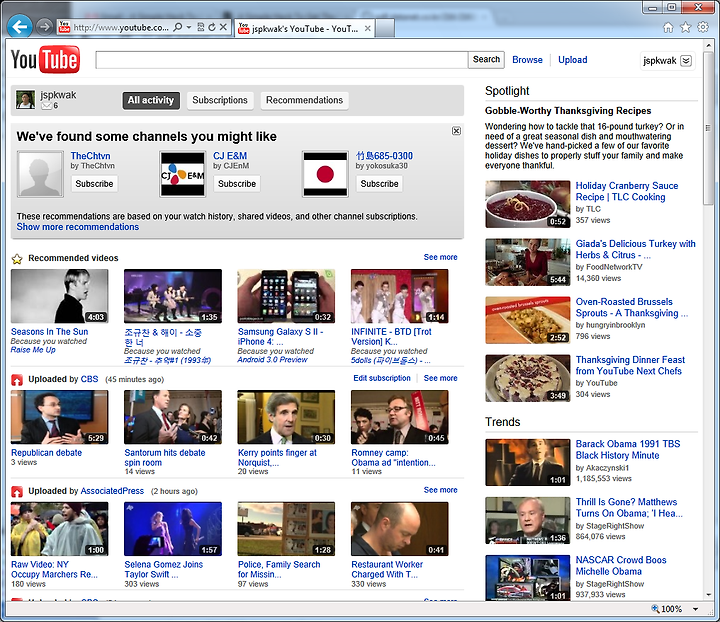Dismiss channel recommendations box with X
This screenshot has width=720, height=622.
click(x=456, y=131)
